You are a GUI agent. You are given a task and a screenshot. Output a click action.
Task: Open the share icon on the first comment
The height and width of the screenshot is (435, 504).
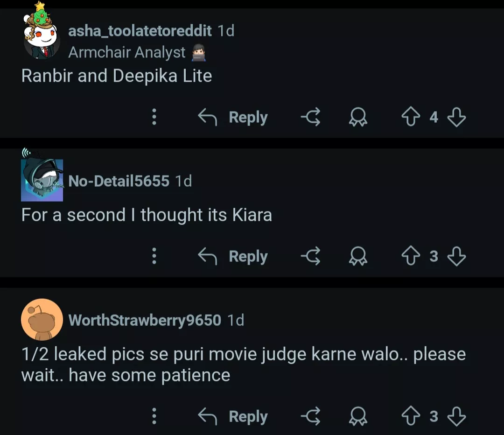coord(310,117)
